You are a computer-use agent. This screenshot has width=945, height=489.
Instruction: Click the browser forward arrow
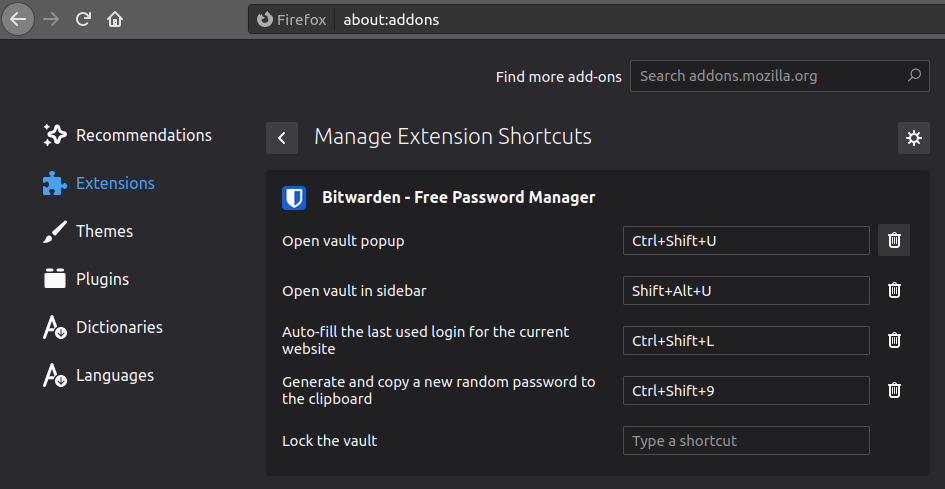pyautogui.click(x=51, y=19)
